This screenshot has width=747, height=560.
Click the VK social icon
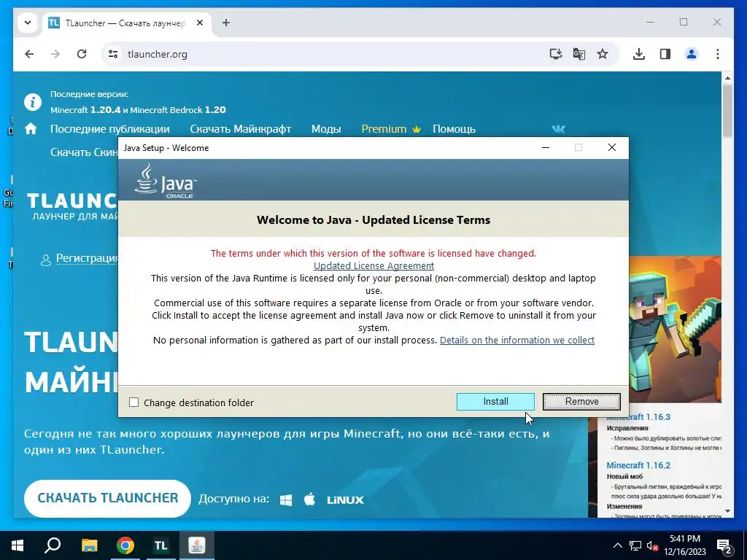558,129
